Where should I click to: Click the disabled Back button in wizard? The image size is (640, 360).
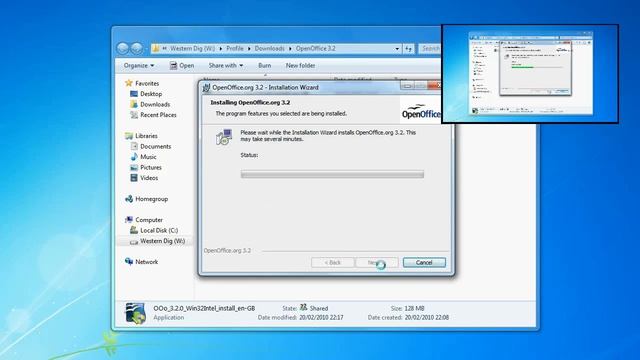click(332, 262)
